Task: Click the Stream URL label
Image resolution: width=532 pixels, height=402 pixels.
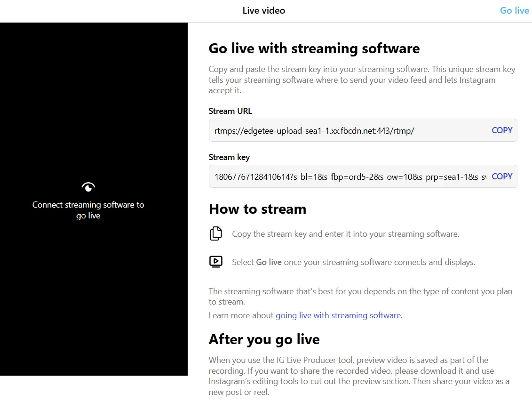Action: tap(230, 111)
